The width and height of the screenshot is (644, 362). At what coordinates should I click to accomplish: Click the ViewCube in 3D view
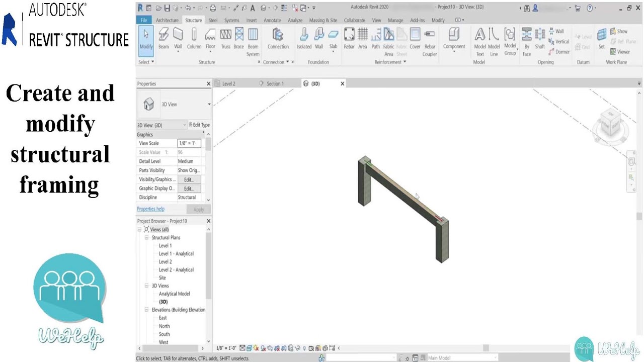(610, 123)
